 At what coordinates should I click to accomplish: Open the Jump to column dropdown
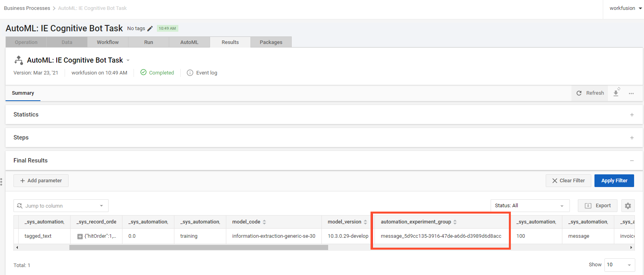tap(61, 206)
